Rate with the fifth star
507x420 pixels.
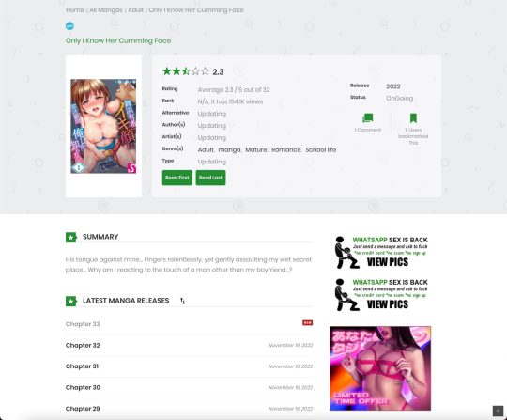[x=205, y=71]
